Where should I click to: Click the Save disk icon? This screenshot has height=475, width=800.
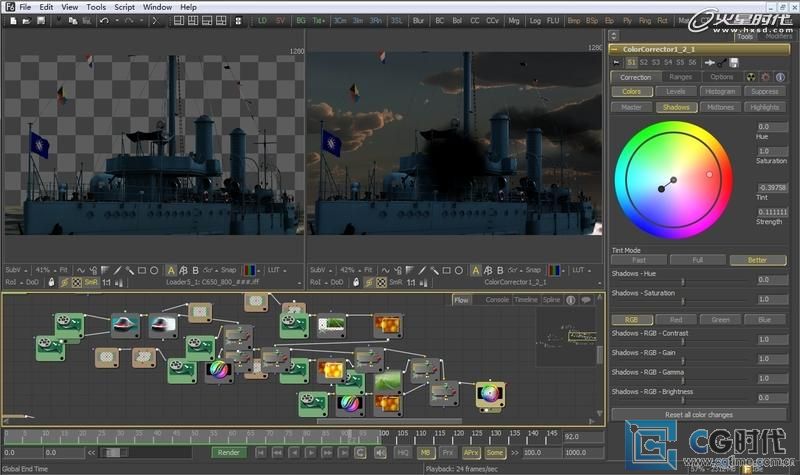(x=41, y=21)
